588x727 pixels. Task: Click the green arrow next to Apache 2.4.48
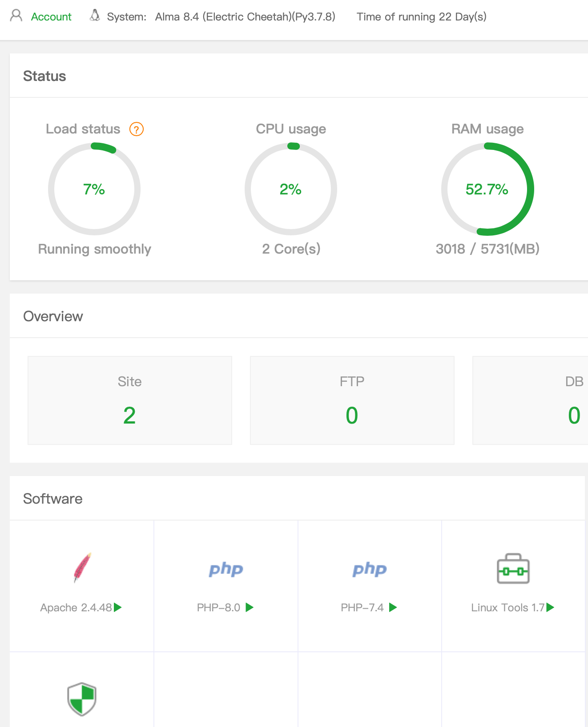(118, 607)
